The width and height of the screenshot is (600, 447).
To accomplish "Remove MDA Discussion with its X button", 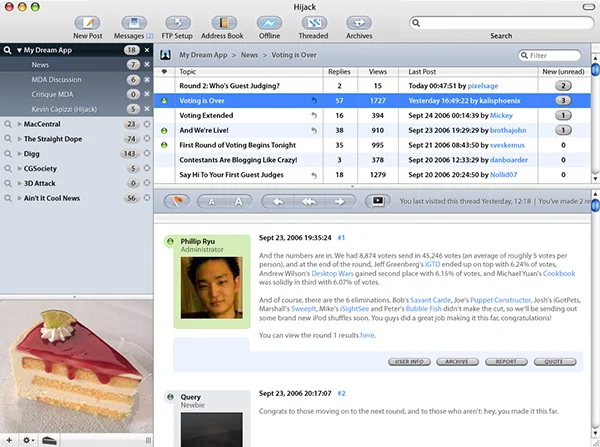I will (147, 80).
